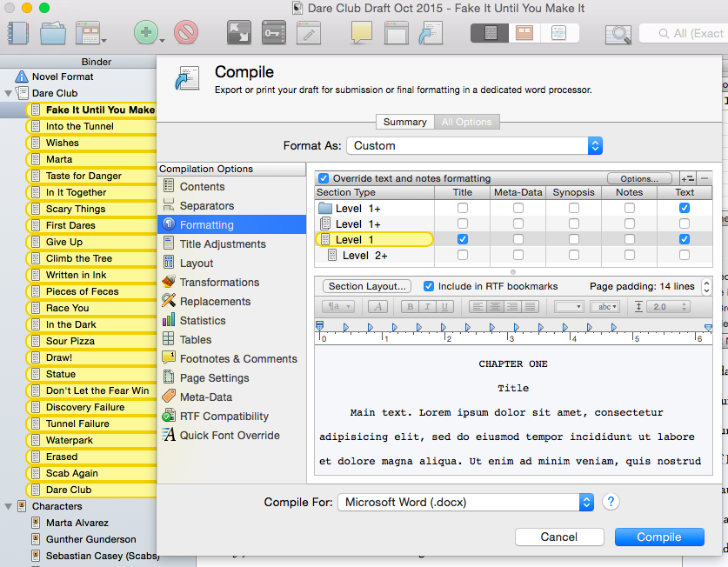728x567 pixels.
Task: Open the layout view dropdown arrow
Action: tap(104, 41)
